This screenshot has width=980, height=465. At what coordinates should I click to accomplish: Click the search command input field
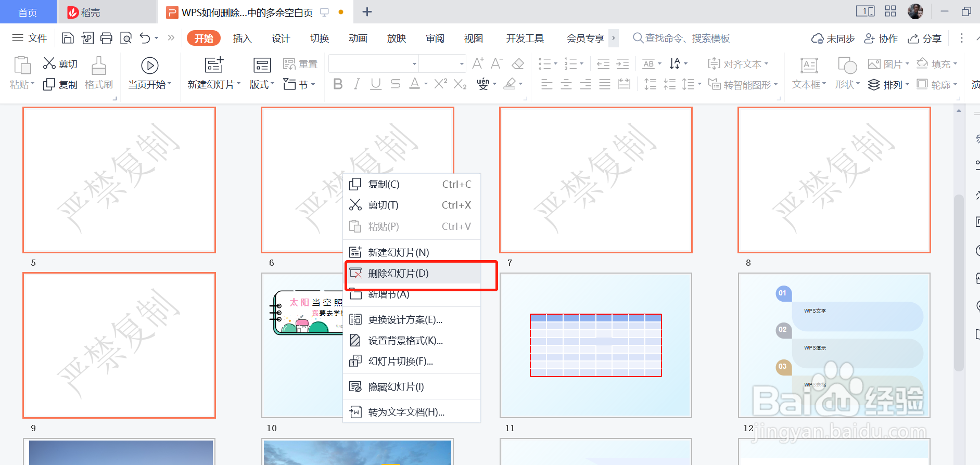[x=687, y=38]
